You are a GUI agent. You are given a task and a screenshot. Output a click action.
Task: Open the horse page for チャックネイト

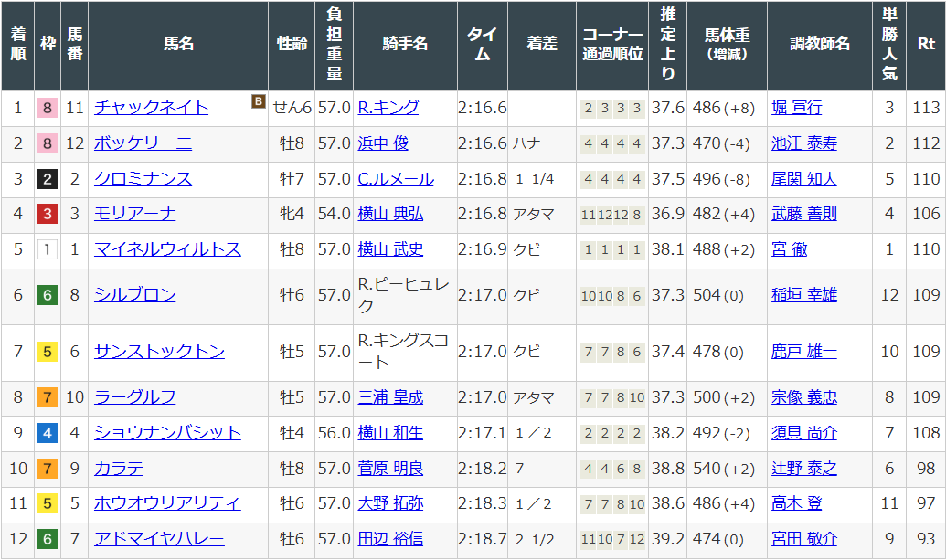[x=150, y=107]
